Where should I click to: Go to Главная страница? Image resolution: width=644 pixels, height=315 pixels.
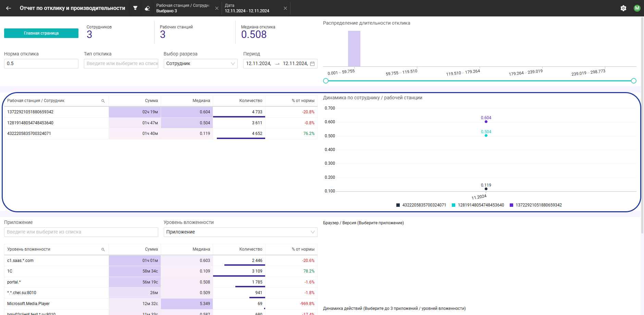pos(41,33)
